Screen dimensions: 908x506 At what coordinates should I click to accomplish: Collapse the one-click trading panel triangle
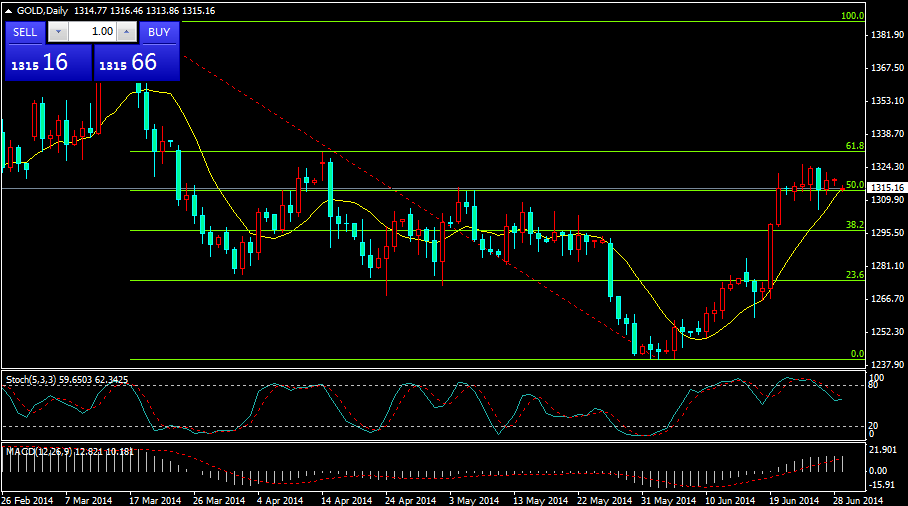point(9,10)
